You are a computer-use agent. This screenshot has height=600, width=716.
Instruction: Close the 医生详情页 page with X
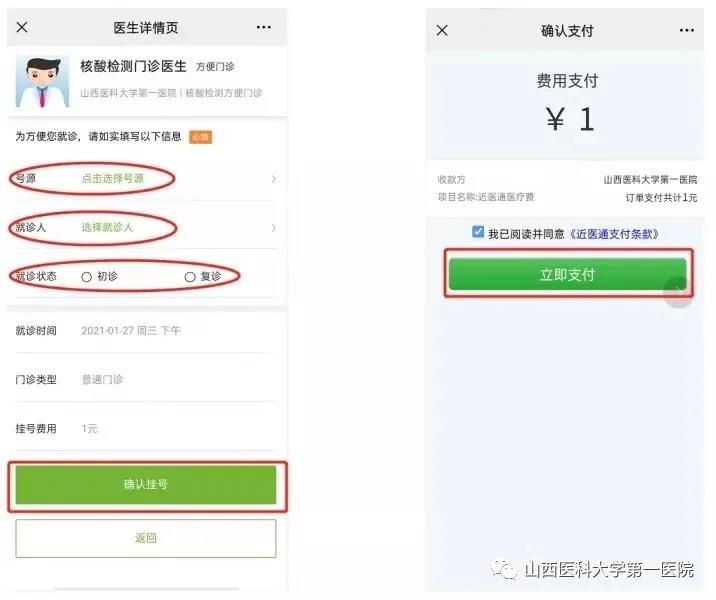click(x=22, y=27)
